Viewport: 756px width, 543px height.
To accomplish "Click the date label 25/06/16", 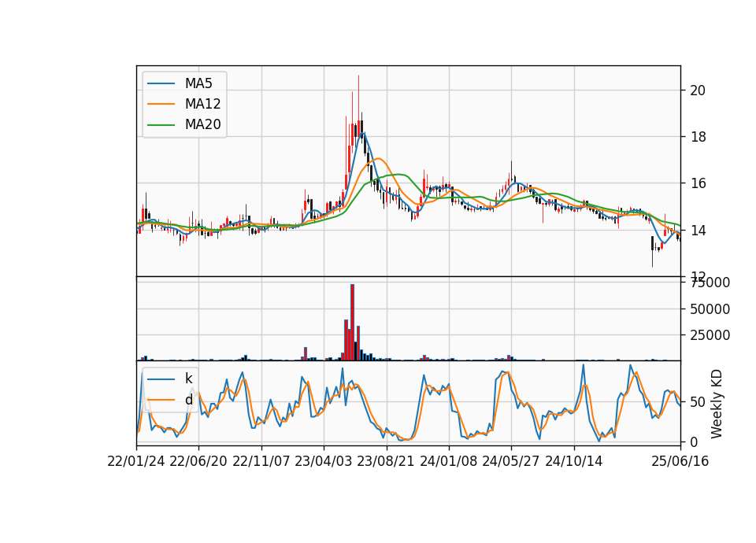I will (680, 462).
